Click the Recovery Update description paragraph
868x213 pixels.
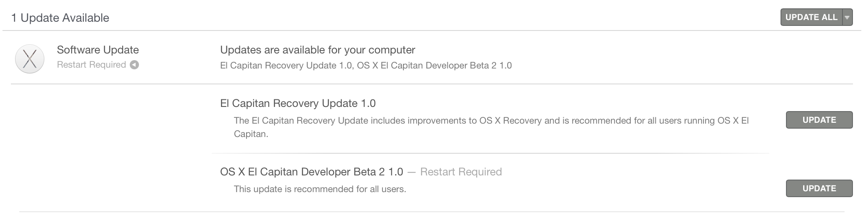pyautogui.click(x=491, y=127)
